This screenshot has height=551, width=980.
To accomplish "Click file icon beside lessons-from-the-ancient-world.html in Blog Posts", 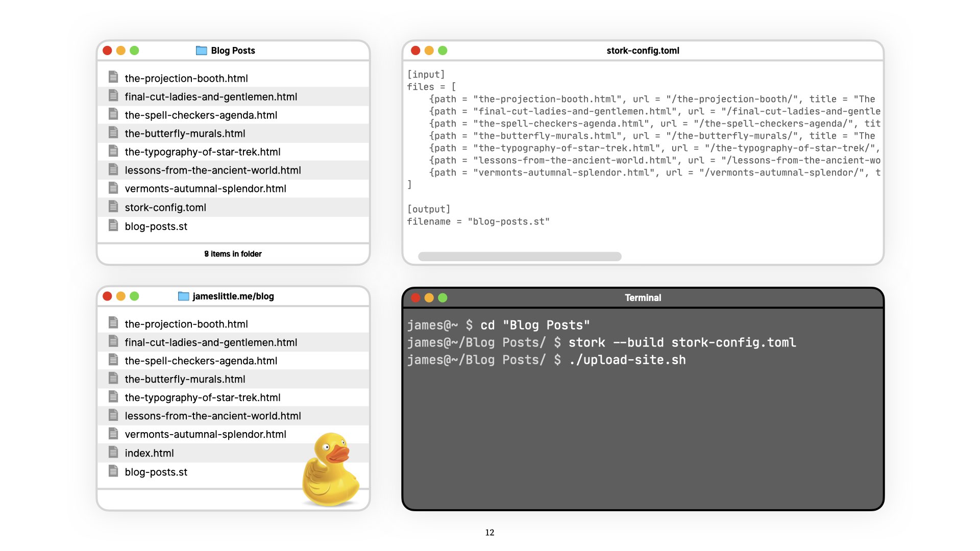I will point(113,169).
